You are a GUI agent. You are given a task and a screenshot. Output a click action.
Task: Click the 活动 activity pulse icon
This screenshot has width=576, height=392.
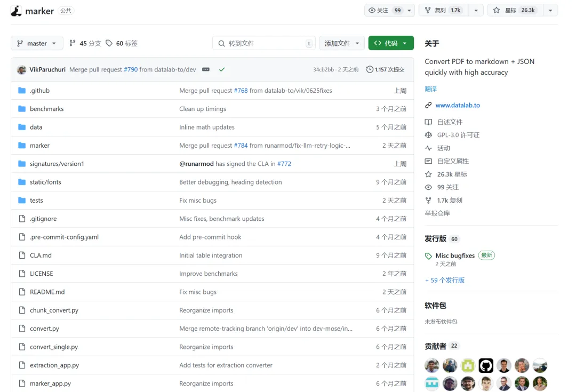[428, 148]
